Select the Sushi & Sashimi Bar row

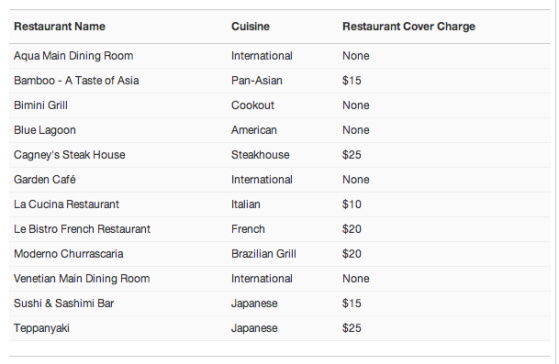pyautogui.click(x=280, y=303)
